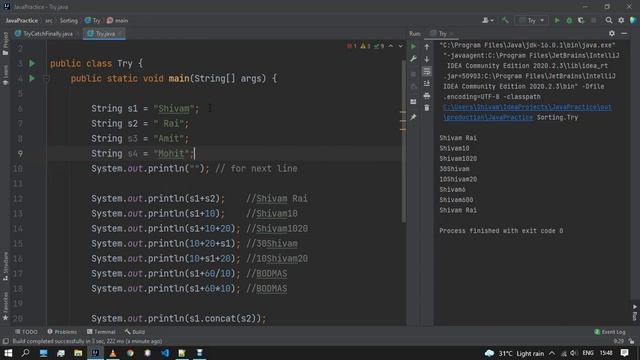Build project with the hammer icon

pos(505,20)
